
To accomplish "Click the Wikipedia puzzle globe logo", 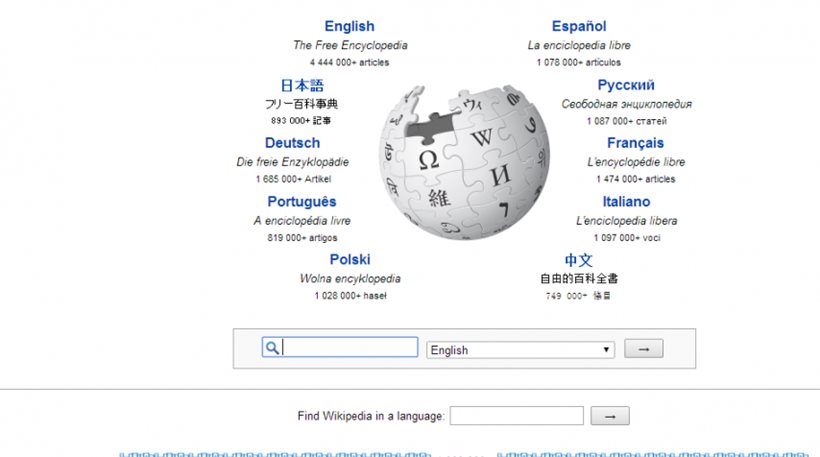I will click(465, 166).
